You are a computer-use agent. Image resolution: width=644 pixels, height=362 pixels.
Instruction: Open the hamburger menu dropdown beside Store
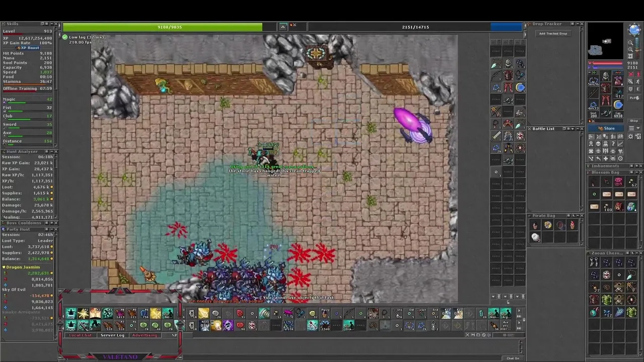click(x=634, y=128)
